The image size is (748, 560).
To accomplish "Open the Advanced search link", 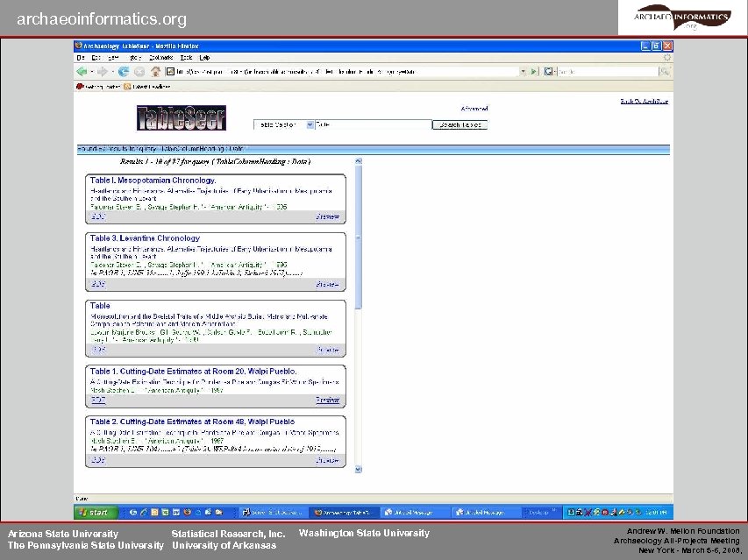I will [474, 109].
